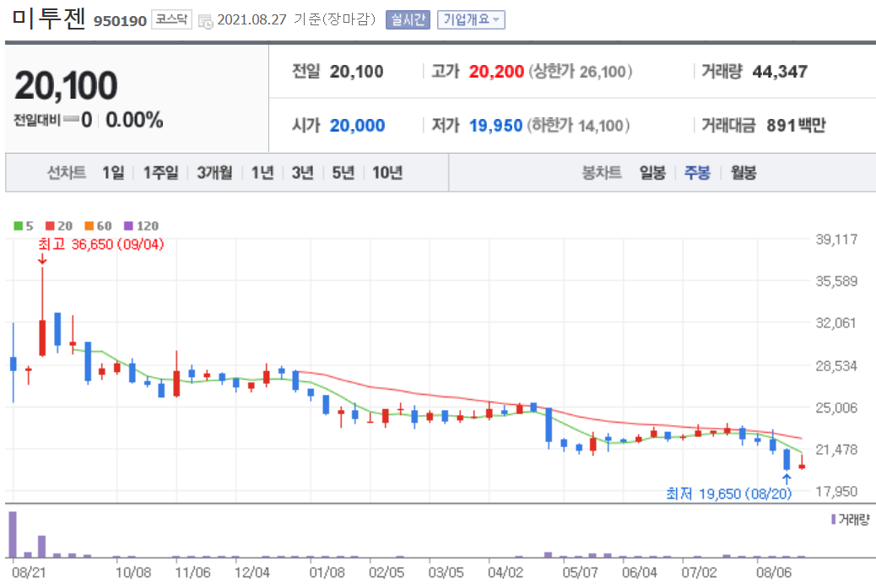Click the 상한가 26,100 text
This screenshot has width=876, height=588.
pyautogui.click(x=581, y=72)
